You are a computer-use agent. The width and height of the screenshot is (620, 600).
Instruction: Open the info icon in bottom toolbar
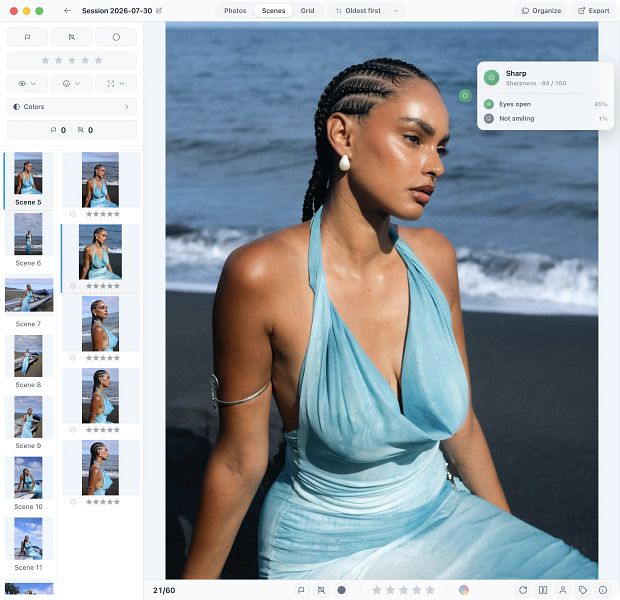click(603, 590)
